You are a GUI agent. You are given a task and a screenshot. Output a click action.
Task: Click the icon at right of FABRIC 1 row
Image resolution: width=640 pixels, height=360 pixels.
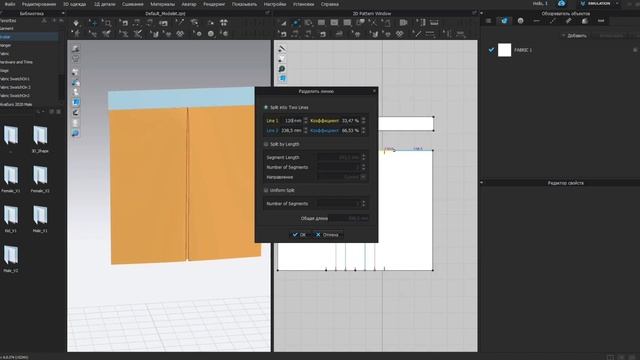[x=636, y=50]
